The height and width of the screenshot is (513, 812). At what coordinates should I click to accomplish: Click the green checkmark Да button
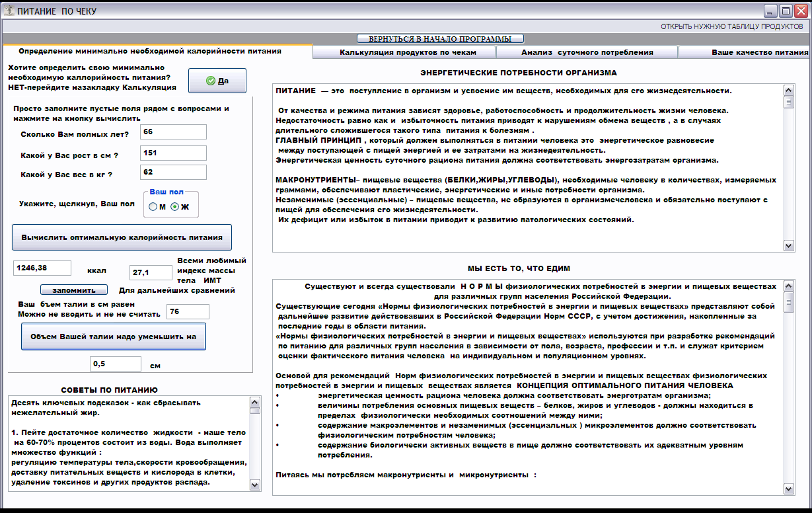(x=217, y=81)
